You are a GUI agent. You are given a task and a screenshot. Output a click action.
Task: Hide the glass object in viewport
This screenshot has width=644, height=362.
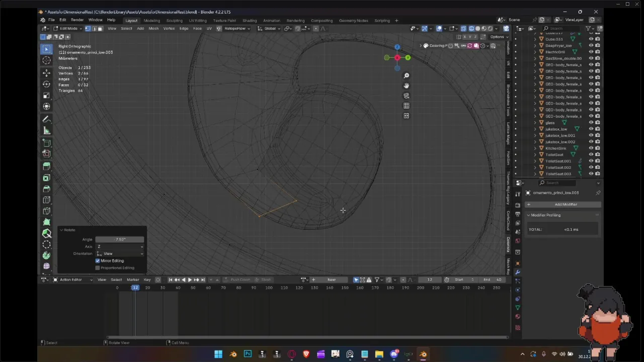[x=591, y=123]
